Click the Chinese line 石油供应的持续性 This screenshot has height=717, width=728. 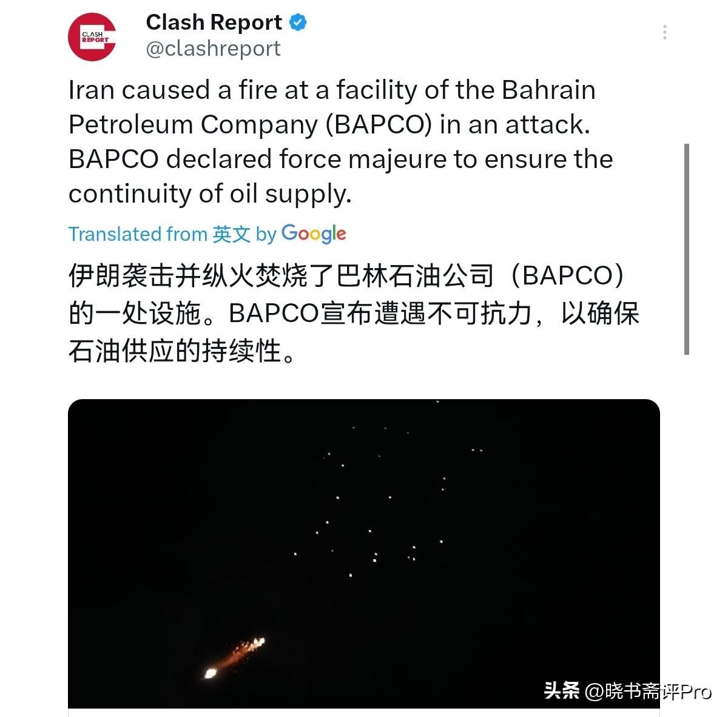coord(182,351)
